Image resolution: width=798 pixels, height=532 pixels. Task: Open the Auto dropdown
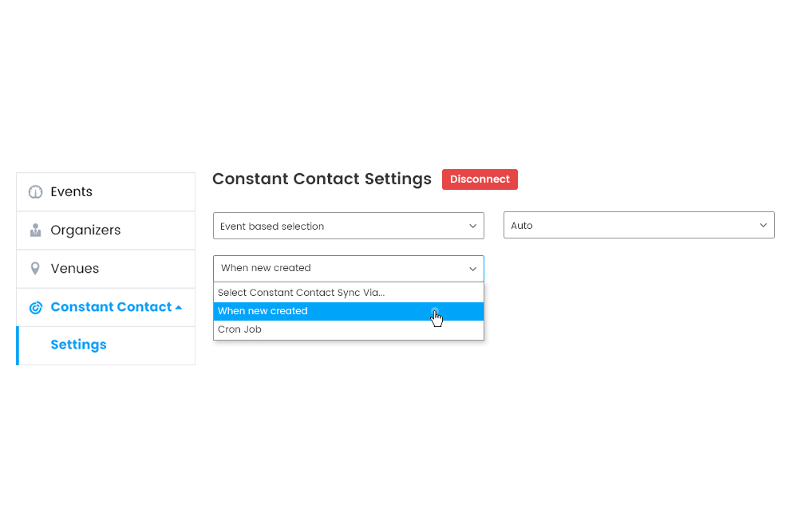[x=638, y=225]
